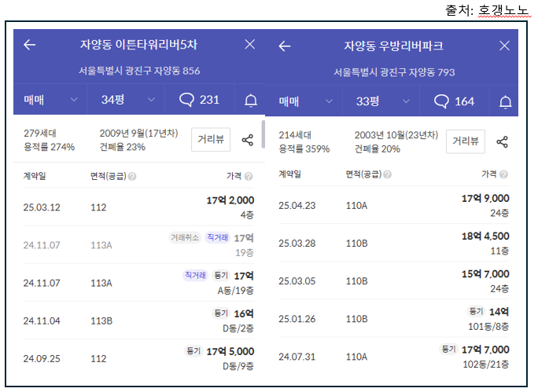Click 2009년 9월(17년차) build date
The width and height of the screenshot is (538, 392).
(x=138, y=134)
